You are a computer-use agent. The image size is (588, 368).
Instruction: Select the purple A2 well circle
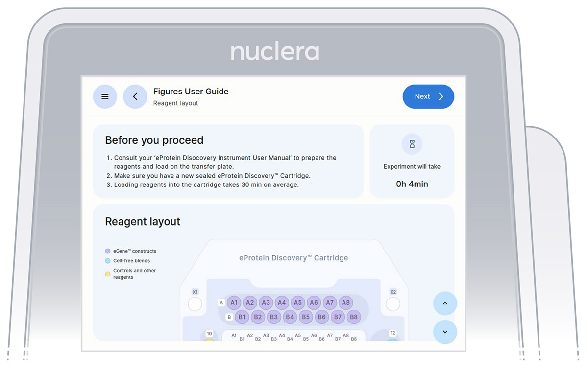(x=250, y=303)
